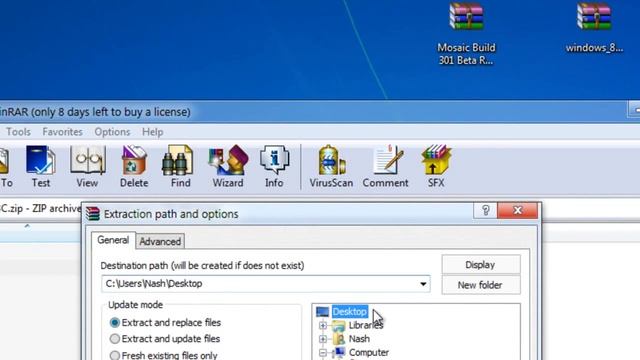This screenshot has height=360, width=640.
Task: Switch to the Advanced tab
Action: tap(160, 242)
